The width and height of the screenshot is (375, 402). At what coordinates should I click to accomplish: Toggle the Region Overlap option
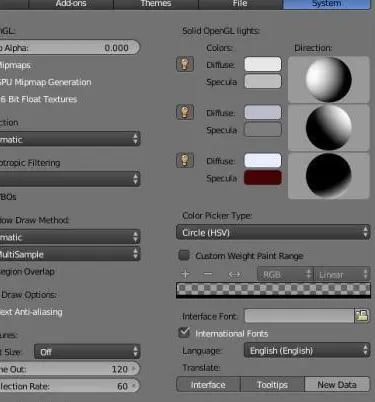pyautogui.click(x=27, y=272)
